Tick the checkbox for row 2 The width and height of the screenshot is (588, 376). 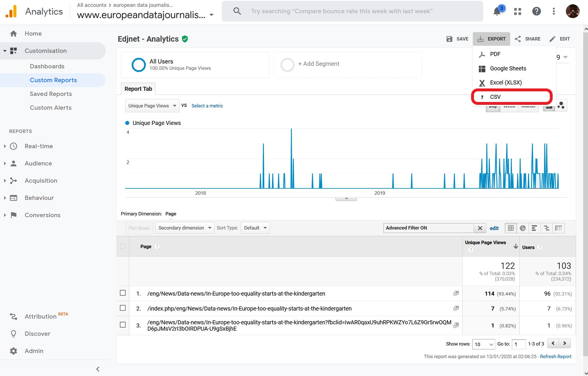pyautogui.click(x=123, y=308)
